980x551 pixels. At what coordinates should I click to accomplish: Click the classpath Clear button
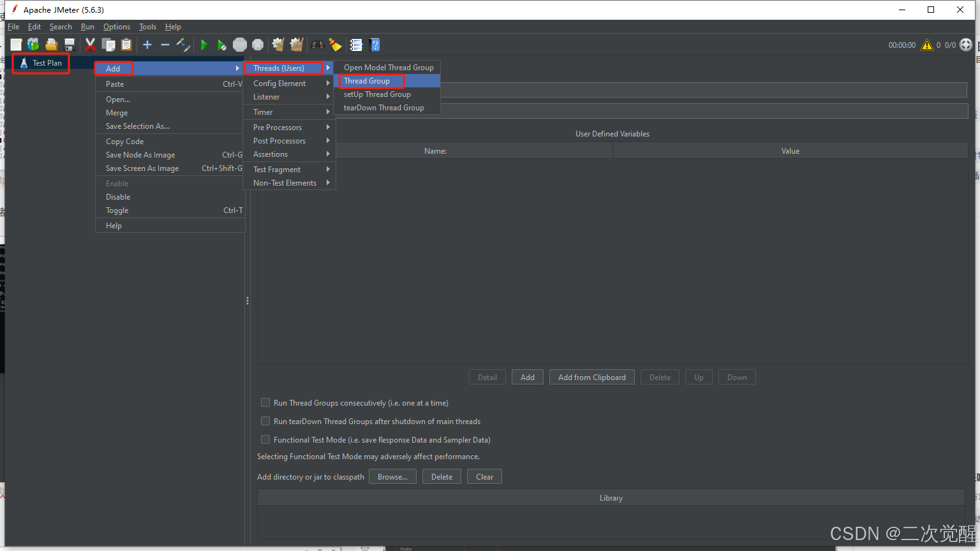485,476
